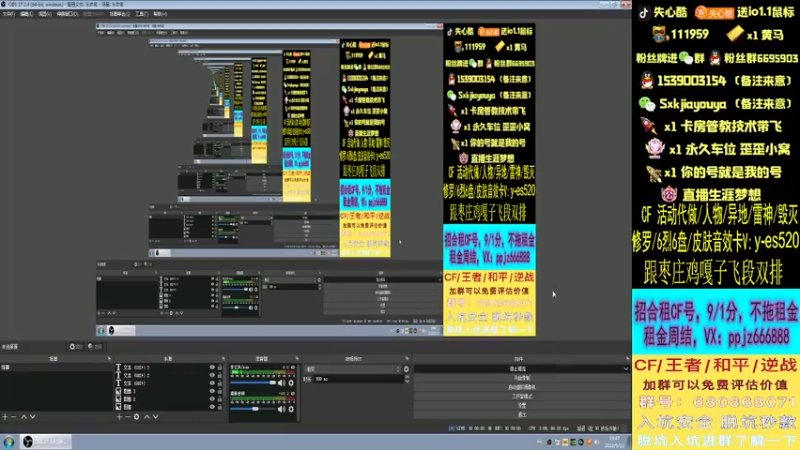Open system tray volume icon
The image size is (800, 450).
coord(597,442)
